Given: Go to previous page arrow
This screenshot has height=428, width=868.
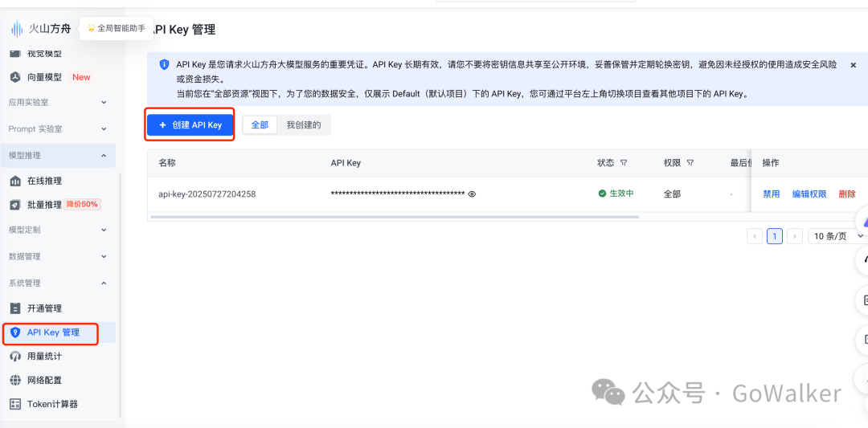Looking at the screenshot, I should click(x=755, y=236).
